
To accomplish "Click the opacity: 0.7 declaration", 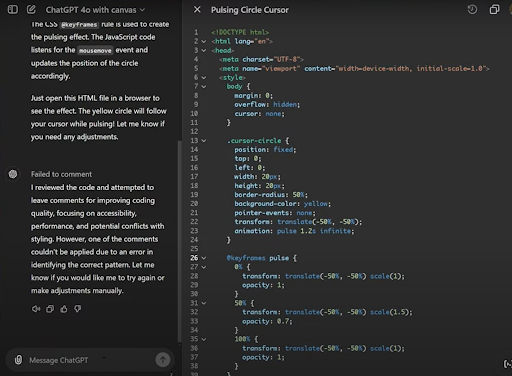I will click(267, 321).
